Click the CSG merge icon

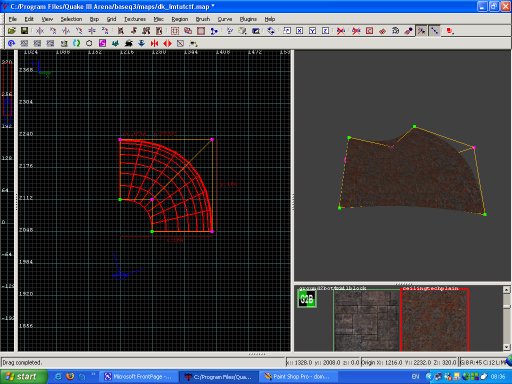tap(188, 31)
